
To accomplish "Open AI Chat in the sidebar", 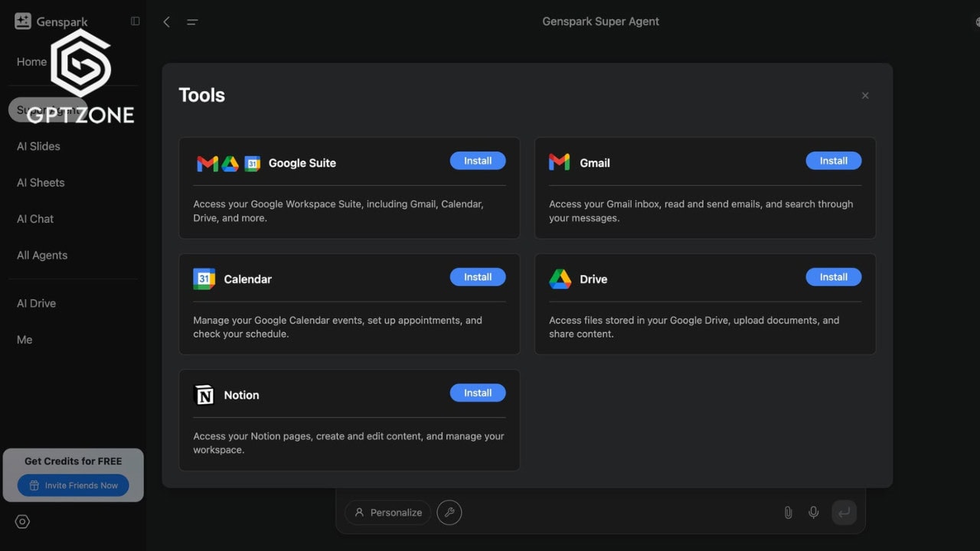I will point(35,219).
